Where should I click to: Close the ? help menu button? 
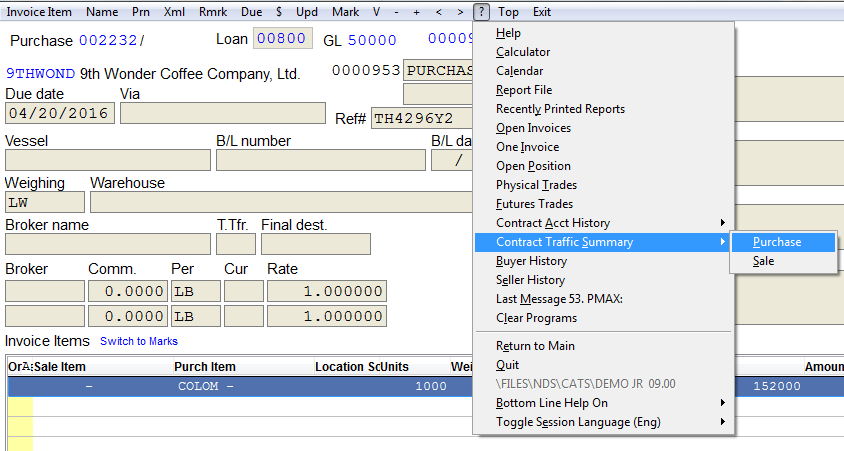(481, 12)
